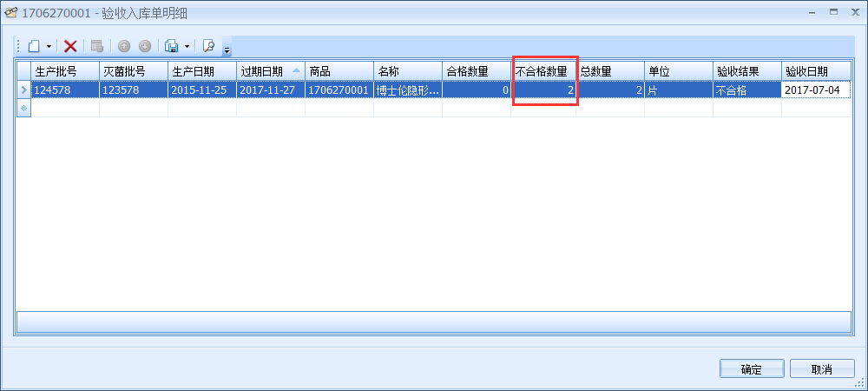
Task: Click the 商品 column header
Action: (x=339, y=71)
